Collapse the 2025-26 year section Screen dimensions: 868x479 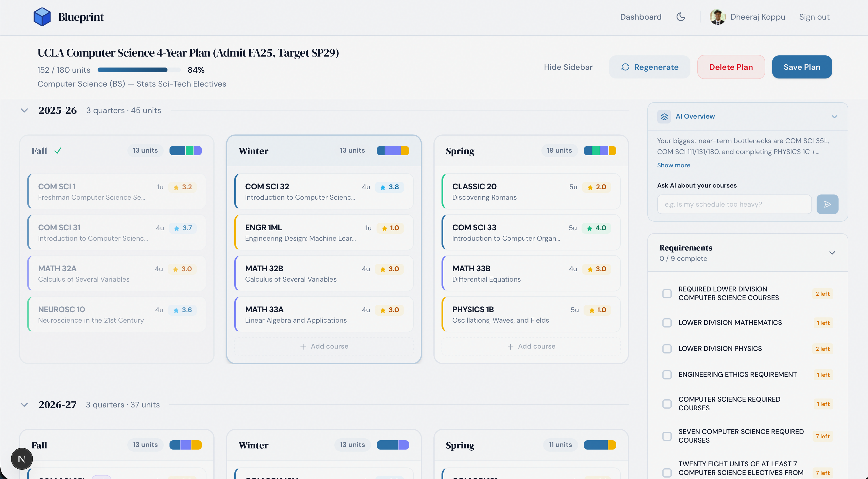24,111
